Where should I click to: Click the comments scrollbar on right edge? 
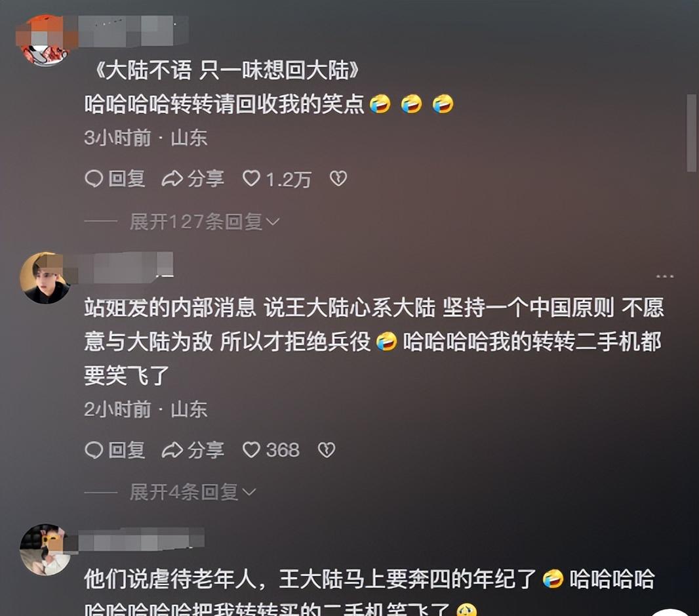tap(691, 133)
